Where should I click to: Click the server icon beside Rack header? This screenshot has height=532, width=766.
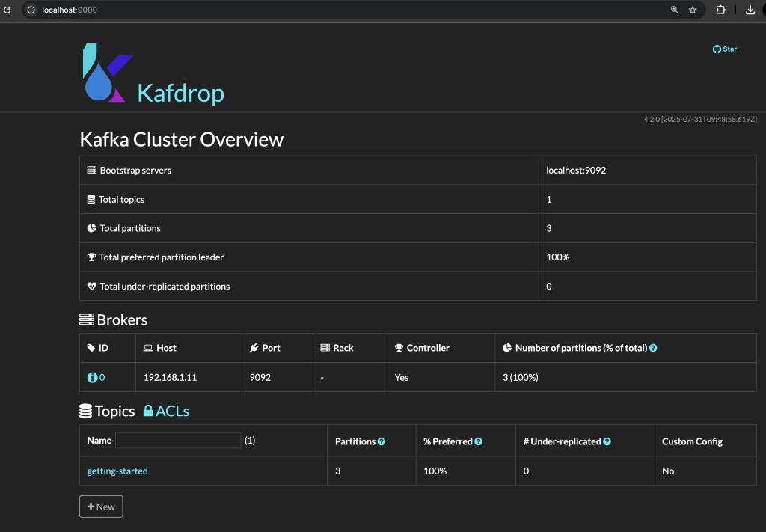coord(325,348)
